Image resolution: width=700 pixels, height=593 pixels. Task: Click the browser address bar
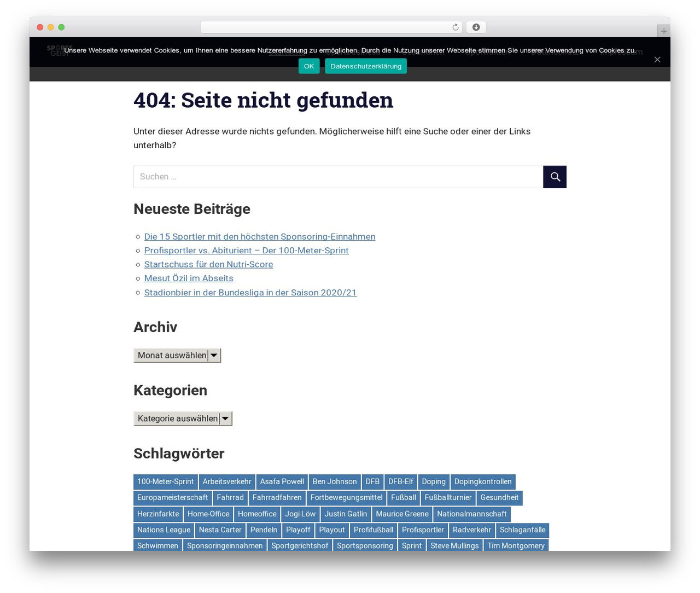(331, 27)
